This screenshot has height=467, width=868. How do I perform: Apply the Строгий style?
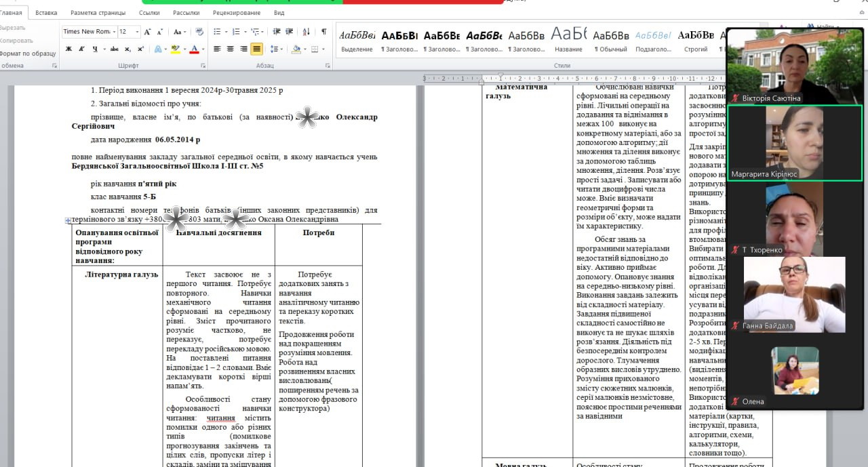point(695,40)
